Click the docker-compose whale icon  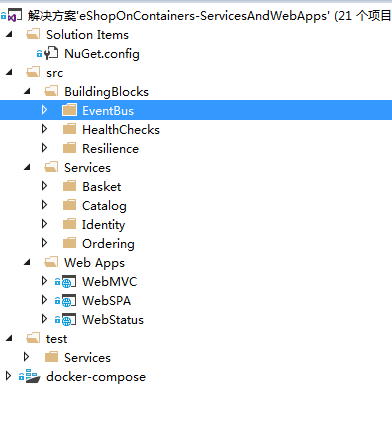[x=33, y=376]
